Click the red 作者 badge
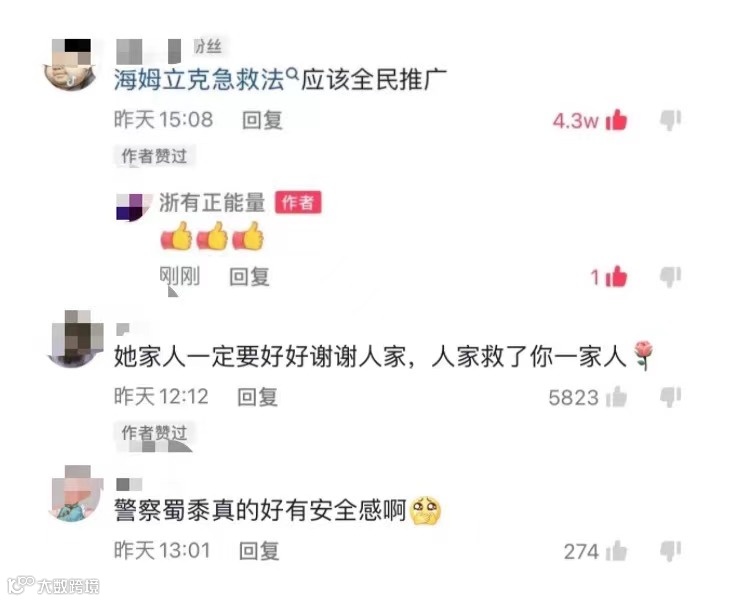 click(298, 202)
